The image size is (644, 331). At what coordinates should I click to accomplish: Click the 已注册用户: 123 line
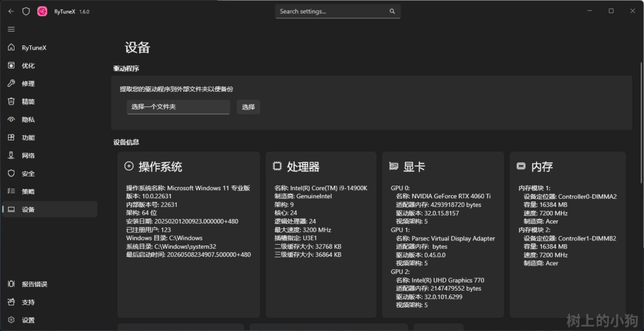click(148, 230)
